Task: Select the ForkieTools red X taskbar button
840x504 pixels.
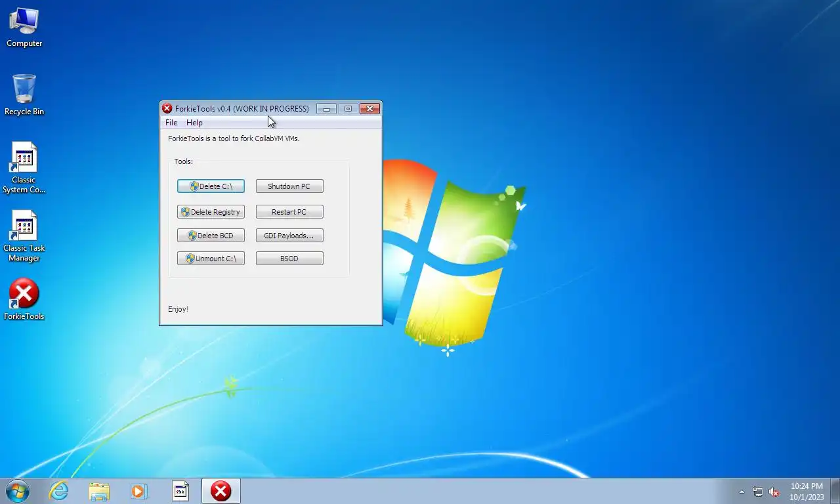Action: click(221, 491)
